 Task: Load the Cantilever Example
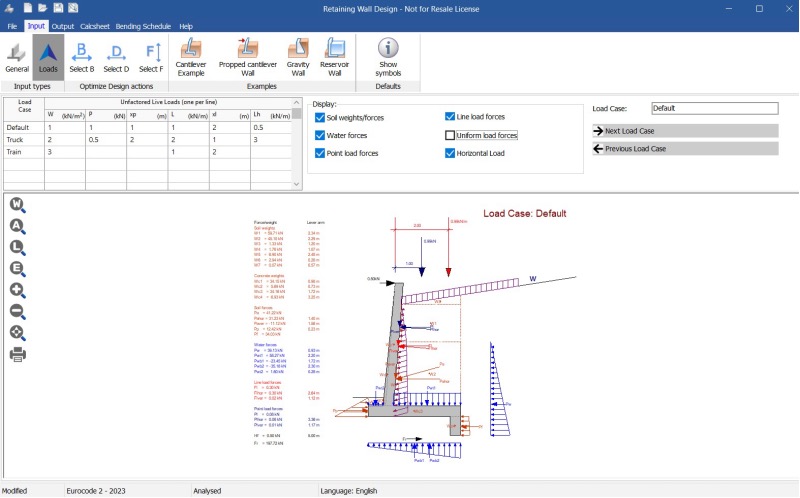191,57
